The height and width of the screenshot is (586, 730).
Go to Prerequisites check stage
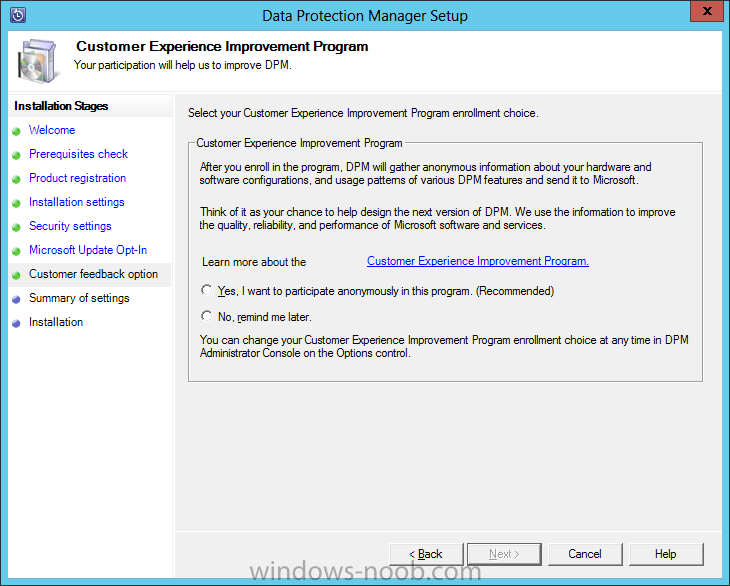point(78,154)
